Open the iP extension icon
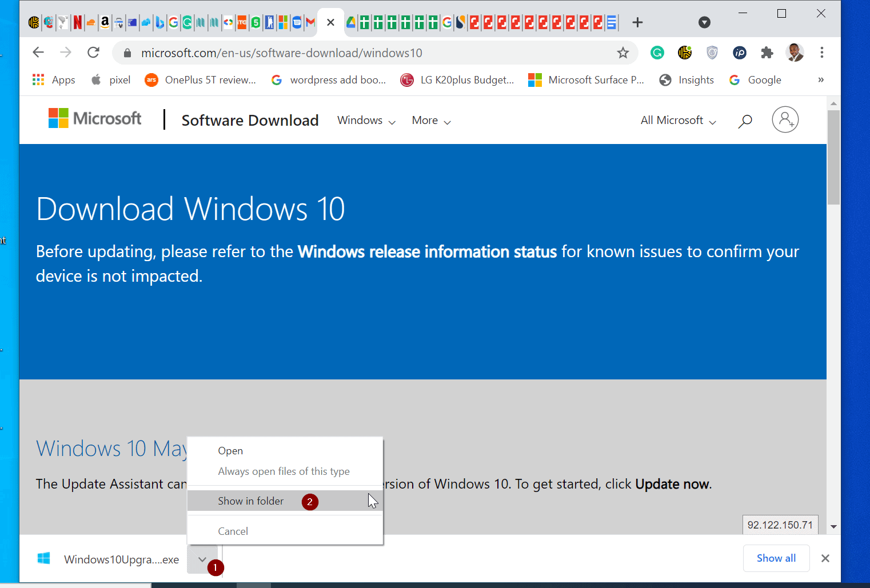This screenshot has height=588, width=870. click(740, 53)
